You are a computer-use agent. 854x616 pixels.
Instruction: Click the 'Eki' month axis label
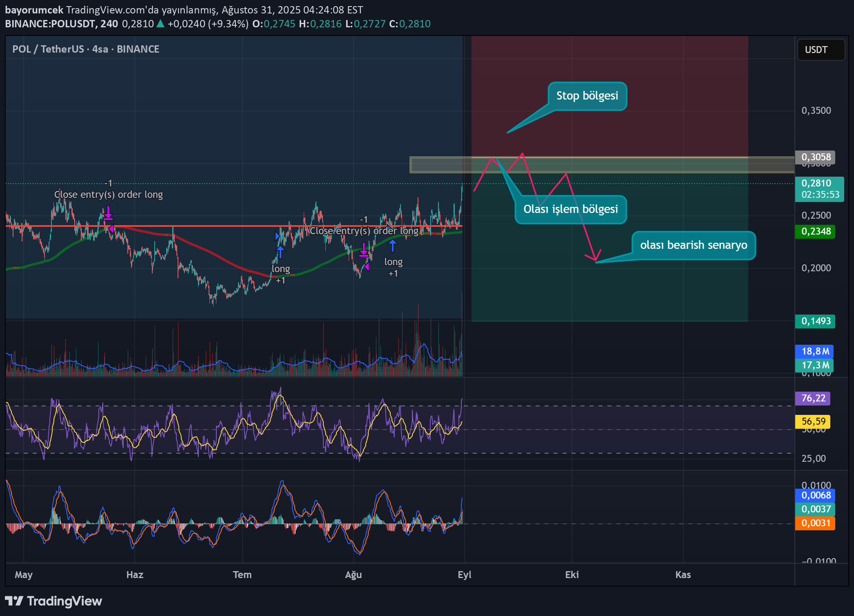(572, 575)
